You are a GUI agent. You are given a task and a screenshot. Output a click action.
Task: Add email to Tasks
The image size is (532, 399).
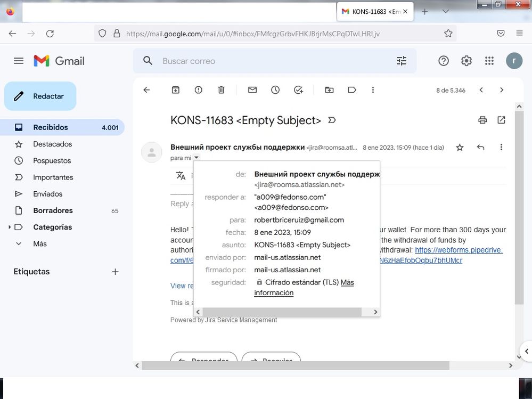click(298, 90)
